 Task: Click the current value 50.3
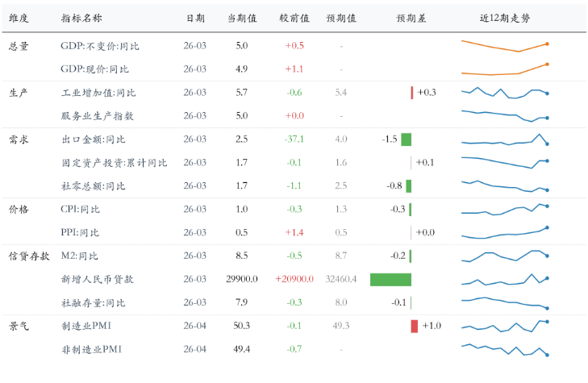click(242, 326)
